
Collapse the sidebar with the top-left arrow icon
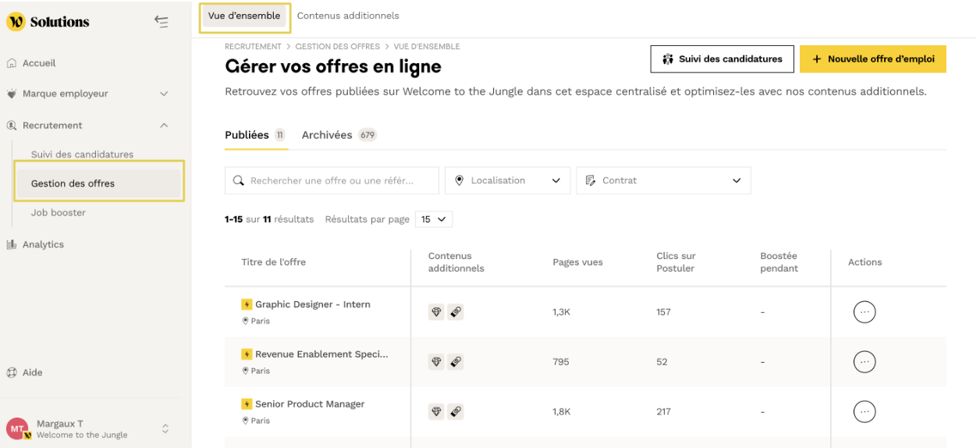coord(162,22)
